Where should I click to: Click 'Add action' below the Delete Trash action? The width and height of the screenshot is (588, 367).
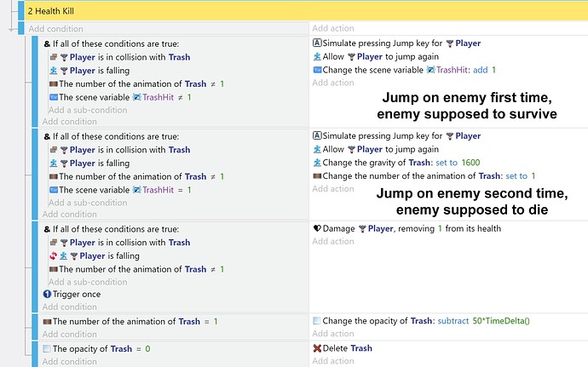point(333,361)
